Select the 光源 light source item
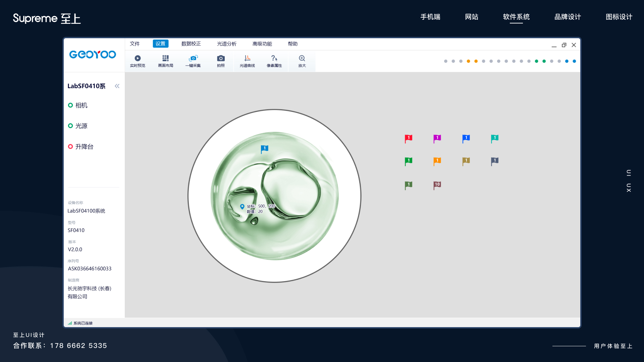 tap(81, 126)
